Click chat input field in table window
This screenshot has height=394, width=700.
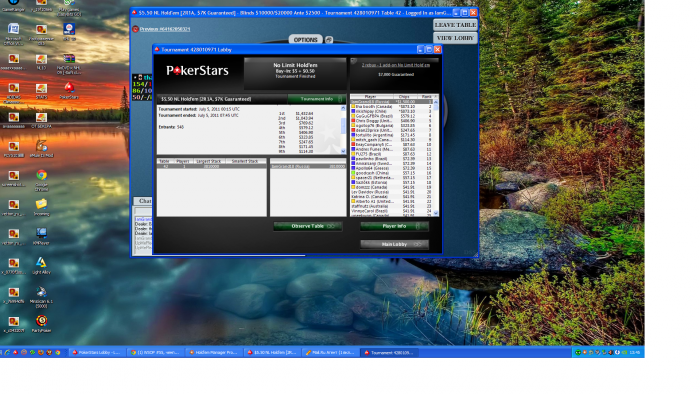click(143, 211)
